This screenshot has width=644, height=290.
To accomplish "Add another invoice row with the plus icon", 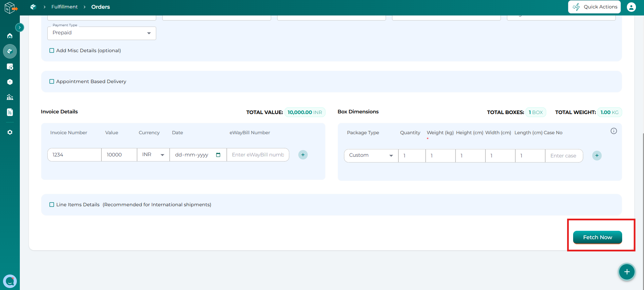I will click(x=303, y=155).
